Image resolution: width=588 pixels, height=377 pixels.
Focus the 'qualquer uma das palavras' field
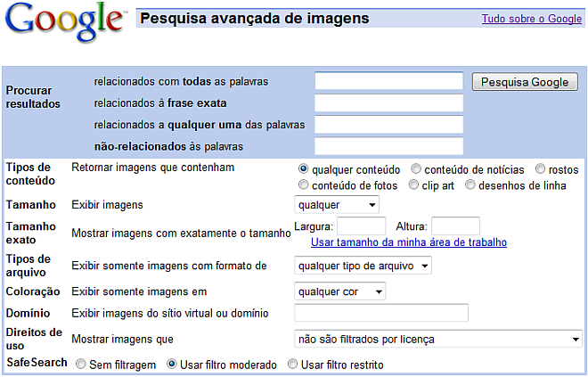pos(388,125)
